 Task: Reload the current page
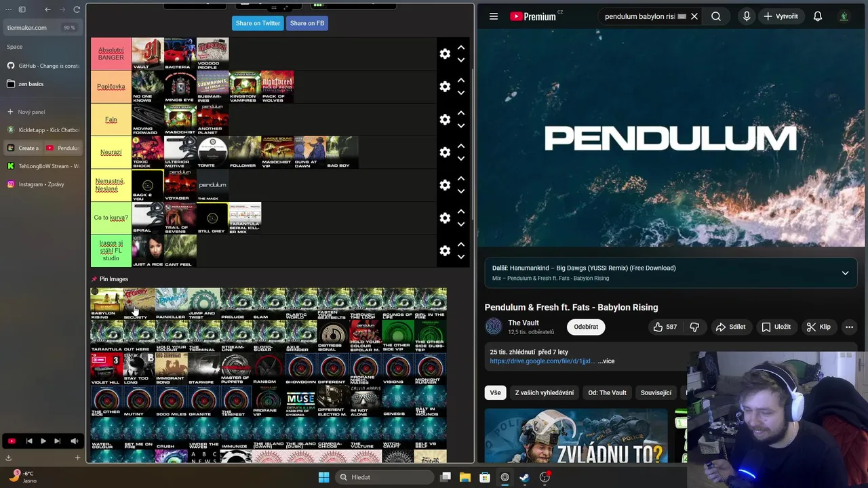click(x=77, y=9)
